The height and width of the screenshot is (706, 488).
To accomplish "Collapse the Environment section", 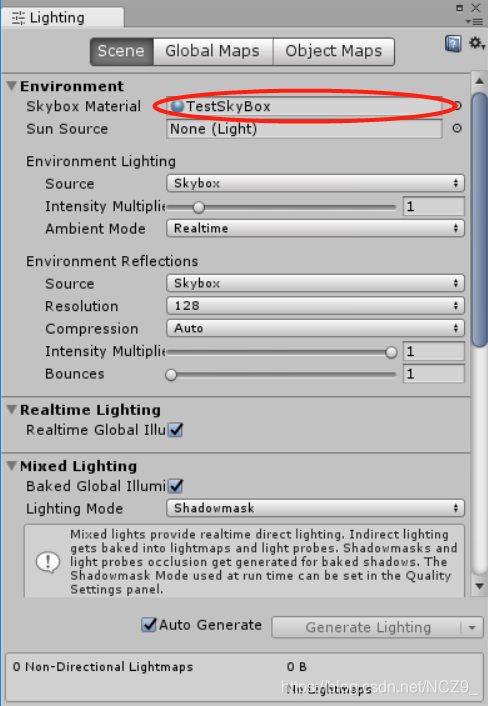I will 12,86.
